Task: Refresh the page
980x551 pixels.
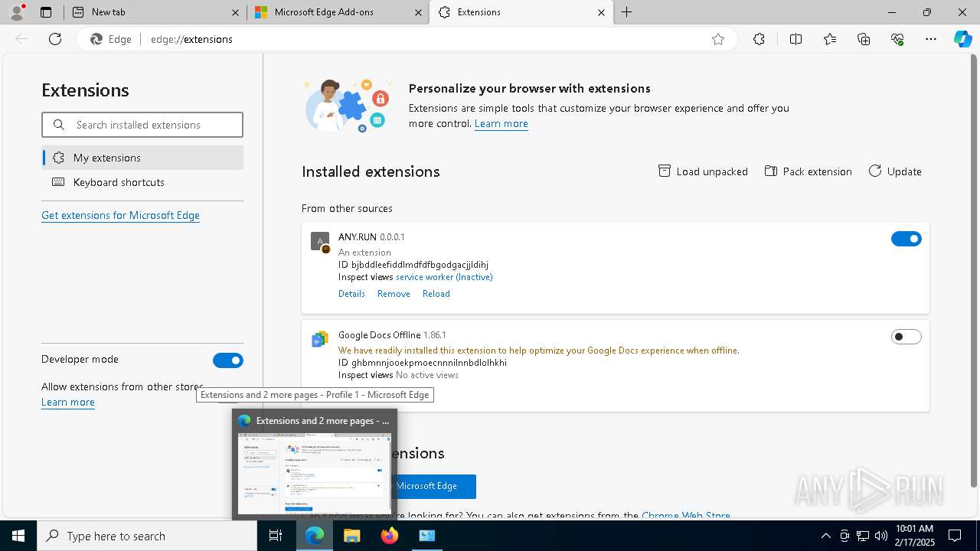Action: pos(55,39)
